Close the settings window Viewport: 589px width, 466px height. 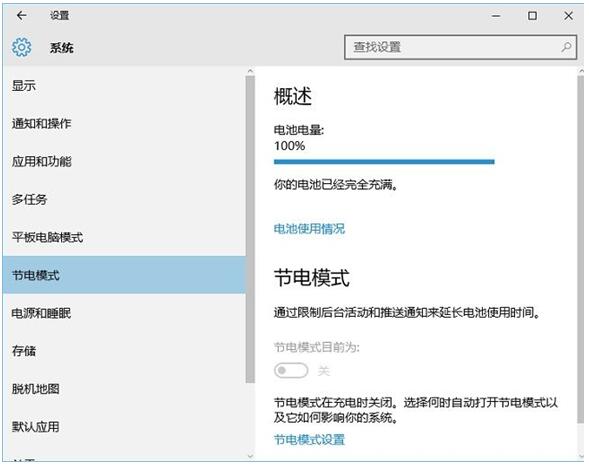(x=568, y=16)
